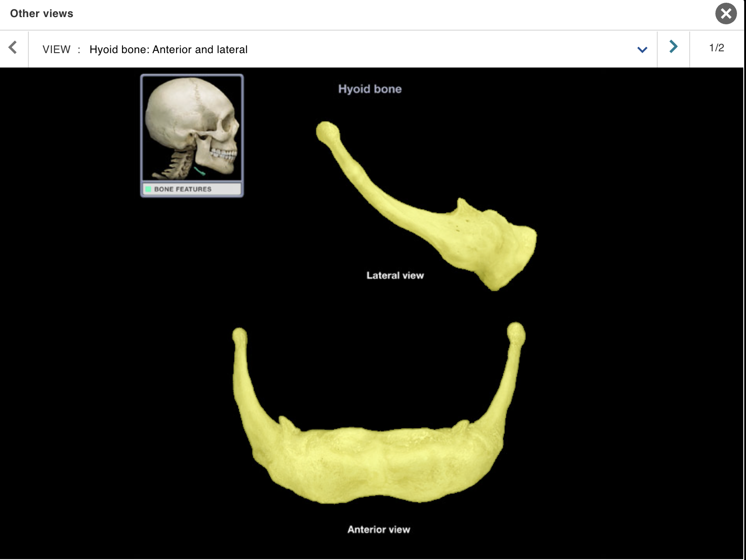
Task: Click the page indicator showing 1/2
Action: point(716,47)
